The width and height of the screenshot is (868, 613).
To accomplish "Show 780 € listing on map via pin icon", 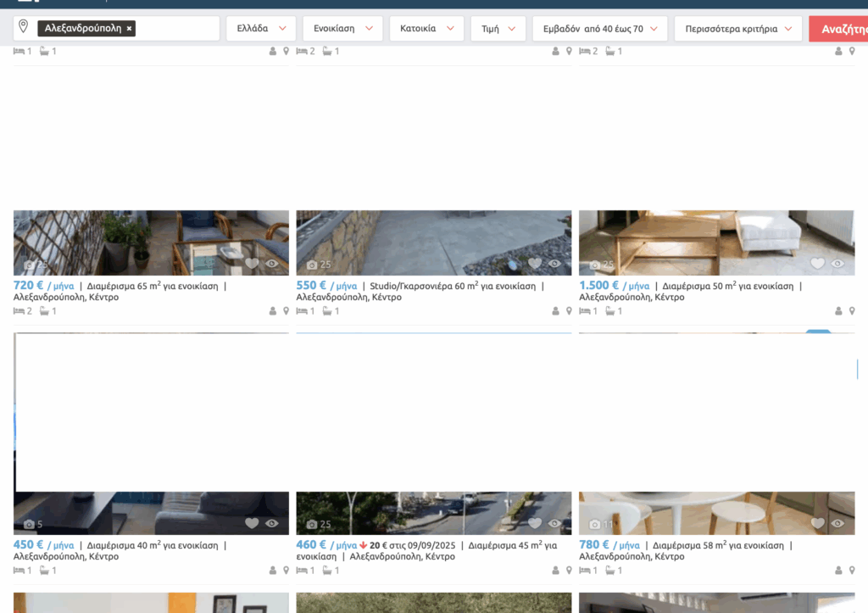I will (851, 571).
